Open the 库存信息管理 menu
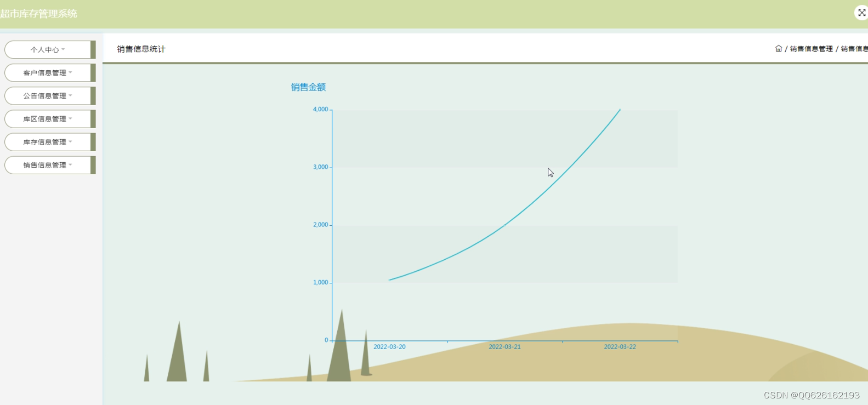The image size is (868, 405). [x=50, y=142]
